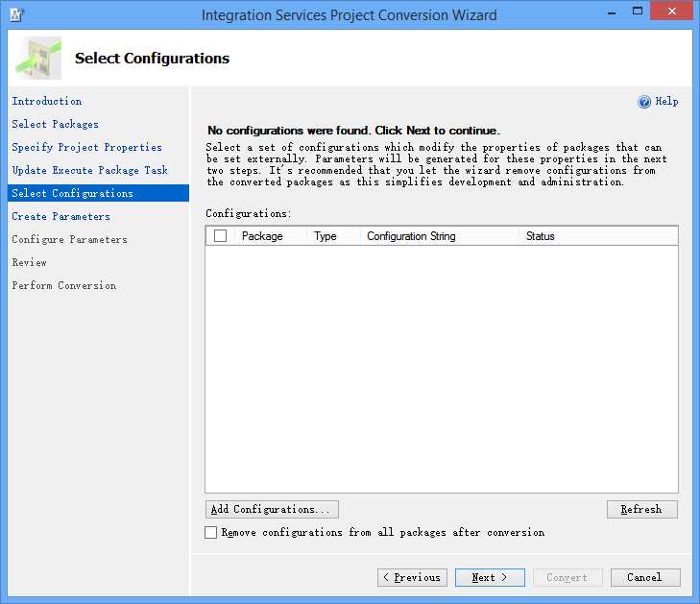
Task: Click the Convert button
Action: [x=567, y=578]
